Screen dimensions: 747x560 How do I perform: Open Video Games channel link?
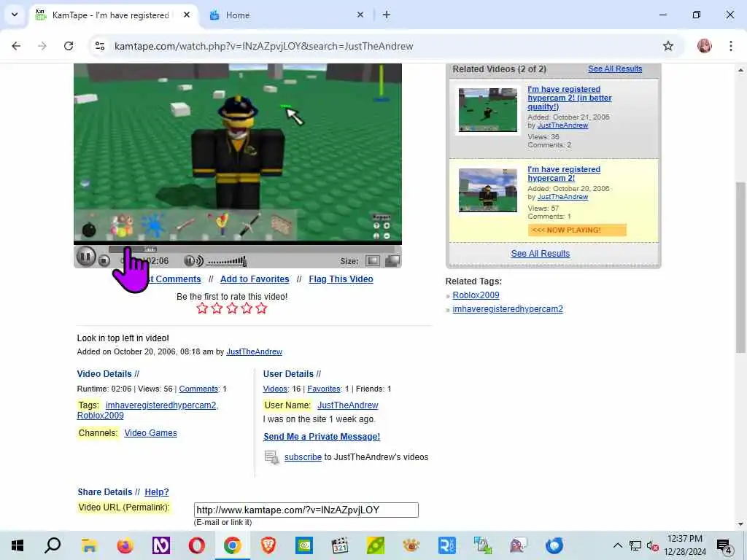coord(150,433)
